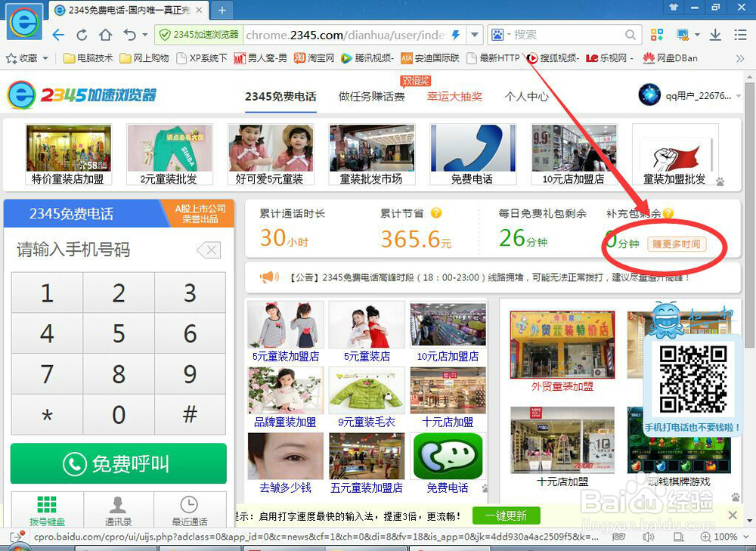Dial the digit 5 key
The width and height of the screenshot is (756, 551).
[119, 333]
